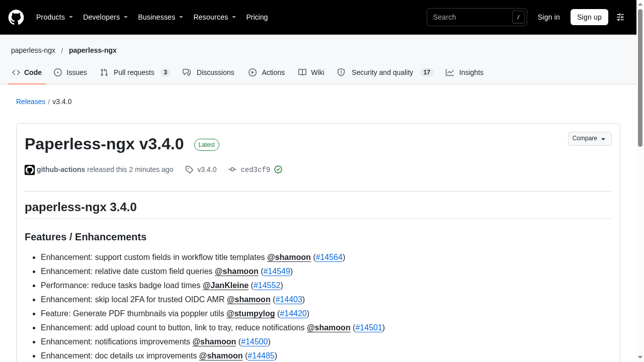Click the GitHub logo icon
The image size is (644, 362).
tap(16, 17)
